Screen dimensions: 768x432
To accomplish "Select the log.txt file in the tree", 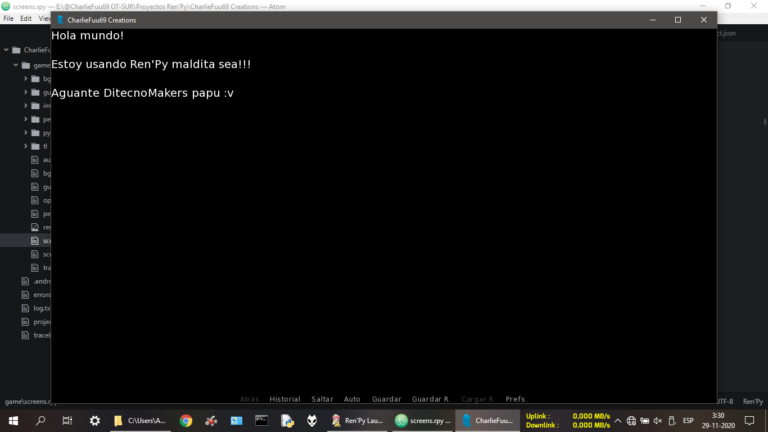I will [40, 308].
